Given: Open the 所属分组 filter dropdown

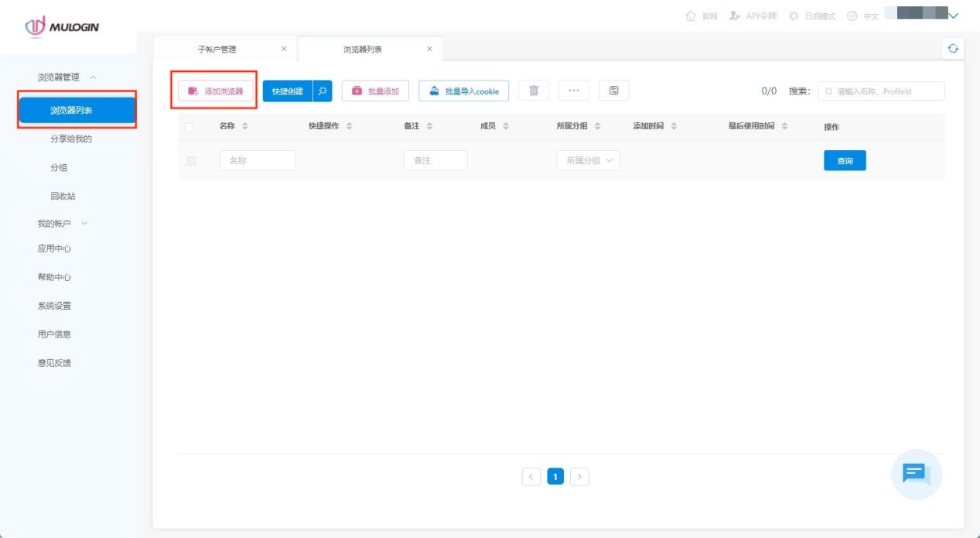Looking at the screenshot, I should (589, 160).
